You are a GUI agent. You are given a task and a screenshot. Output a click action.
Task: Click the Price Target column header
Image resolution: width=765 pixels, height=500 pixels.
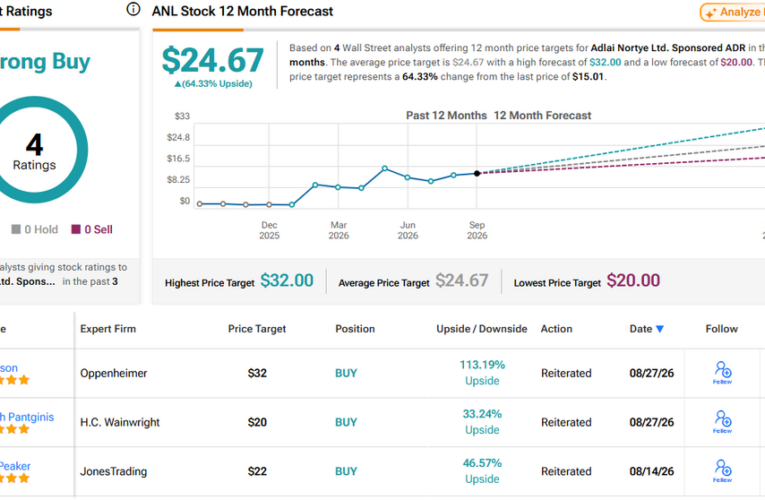257,329
